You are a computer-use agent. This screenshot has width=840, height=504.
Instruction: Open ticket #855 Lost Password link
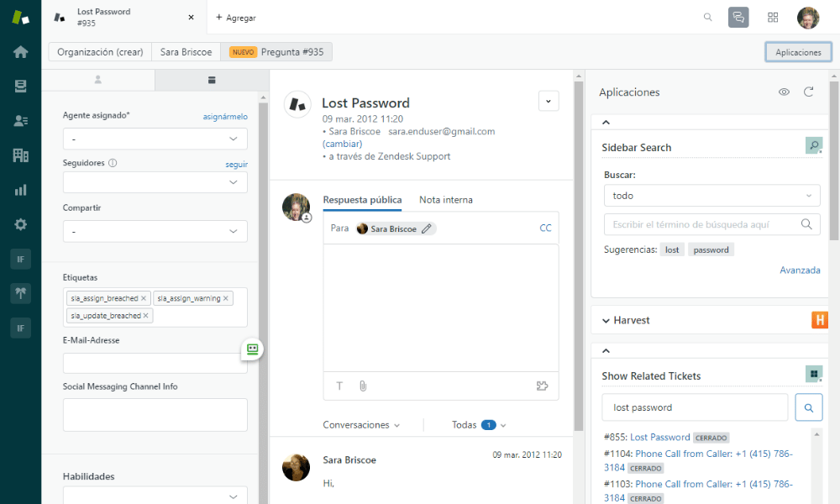click(x=660, y=437)
